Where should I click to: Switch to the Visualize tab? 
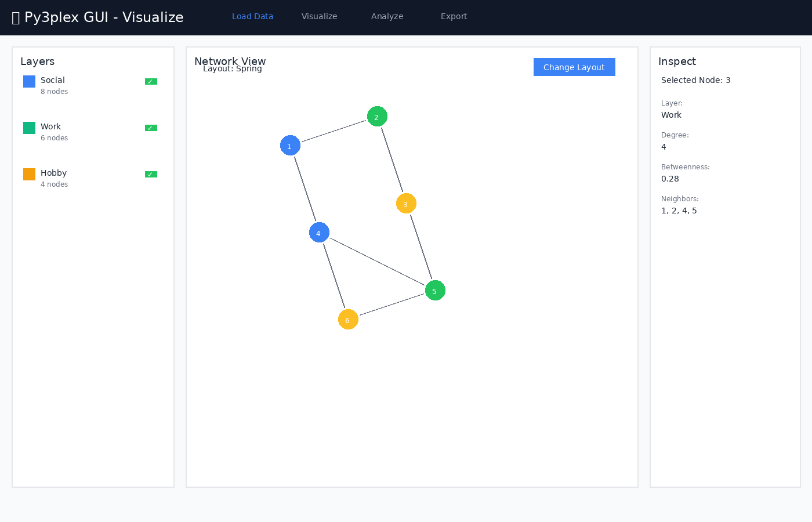tap(319, 16)
